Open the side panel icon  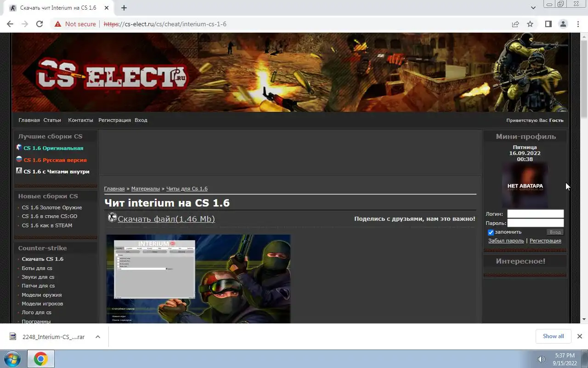pos(548,24)
